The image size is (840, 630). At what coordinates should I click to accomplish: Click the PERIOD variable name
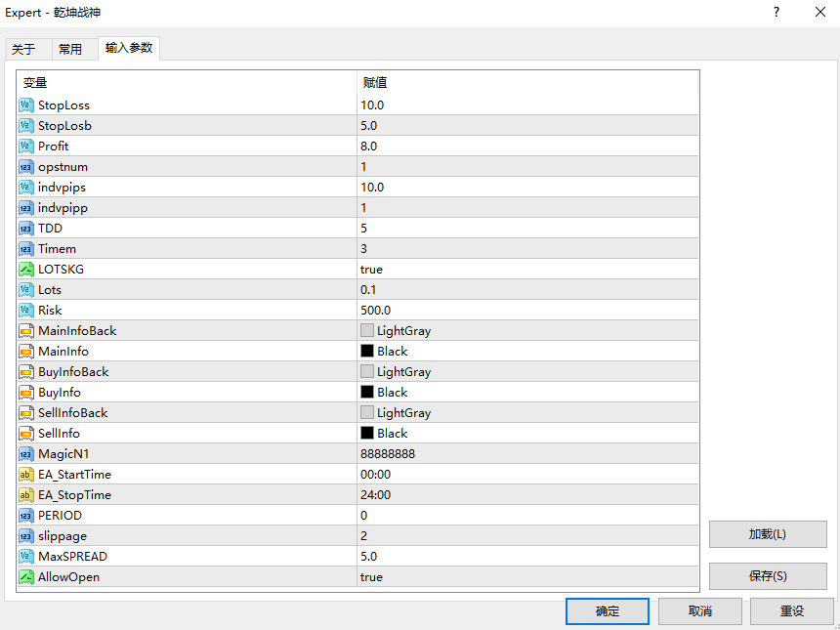60,516
